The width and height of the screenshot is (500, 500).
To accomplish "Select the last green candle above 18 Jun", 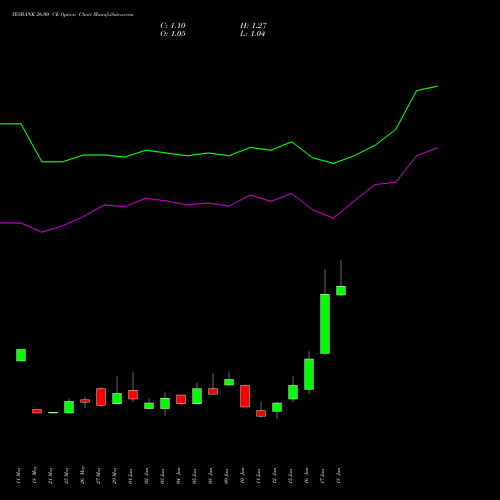I will coord(341,290).
